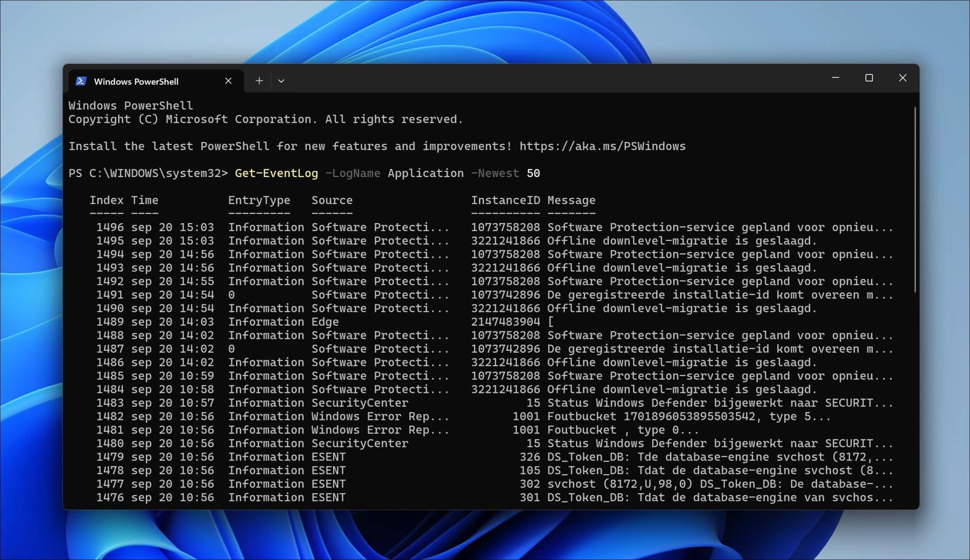Click the -Newest parameter text

(495, 173)
